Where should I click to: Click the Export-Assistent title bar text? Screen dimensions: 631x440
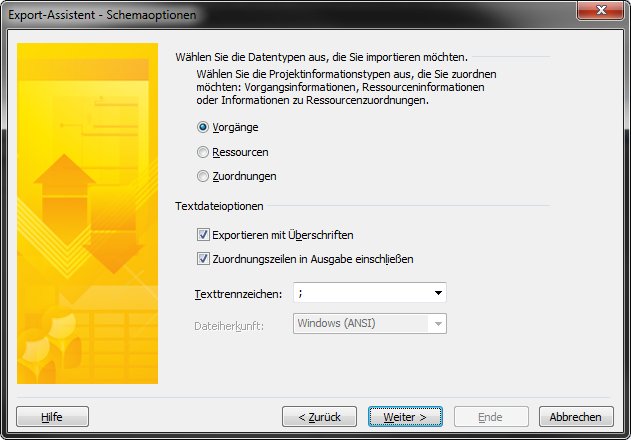pos(102,15)
